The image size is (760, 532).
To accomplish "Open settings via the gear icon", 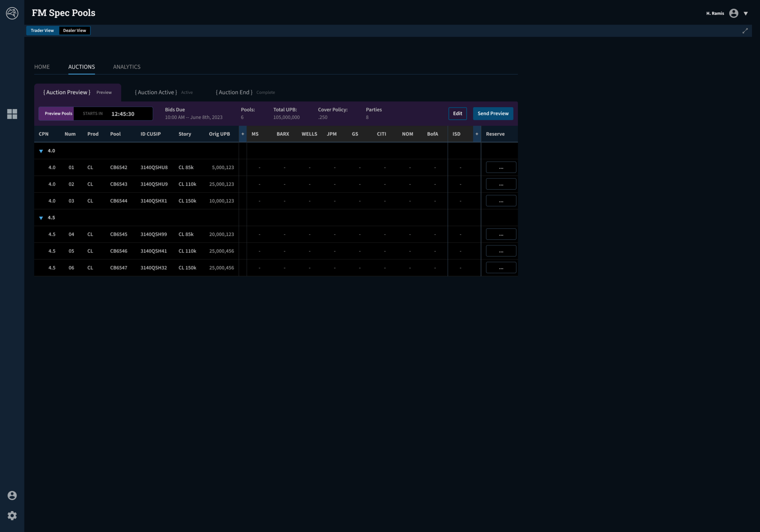I will pos(12,515).
